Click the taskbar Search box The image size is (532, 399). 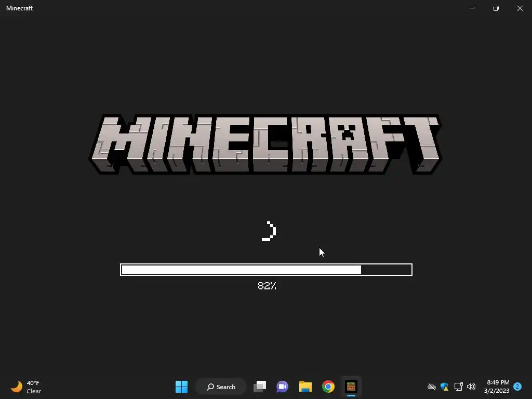(x=221, y=387)
